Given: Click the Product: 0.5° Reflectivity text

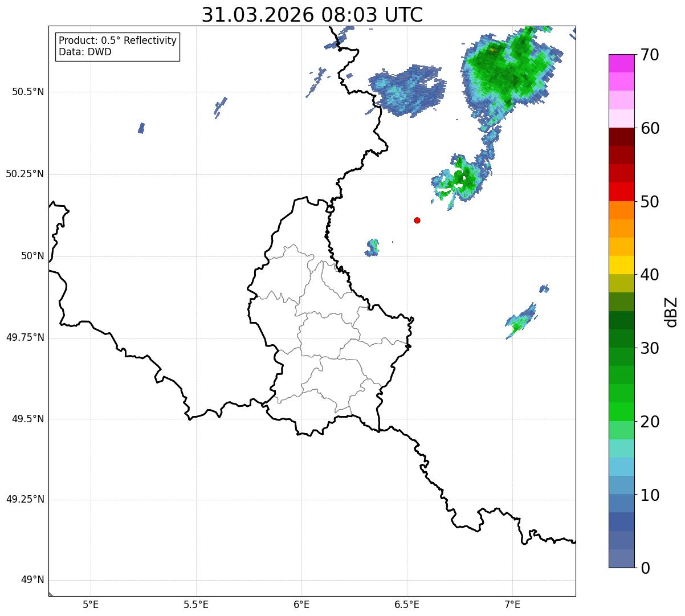Looking at the screenshot, I should pyautogui.click(x=117, y=41).
